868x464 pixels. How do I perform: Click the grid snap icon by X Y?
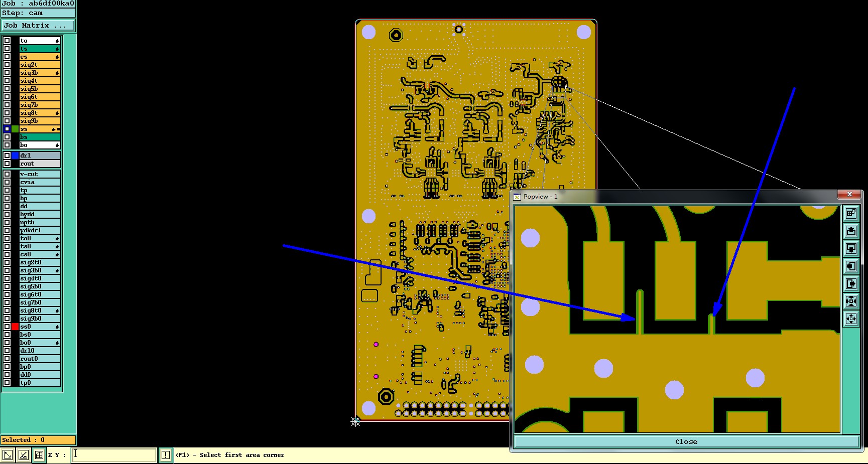(x=39, y=455)
